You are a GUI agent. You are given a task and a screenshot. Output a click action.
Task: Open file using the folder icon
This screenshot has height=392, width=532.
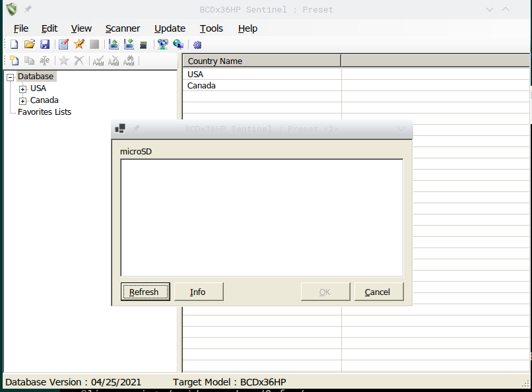pos(30,44)
